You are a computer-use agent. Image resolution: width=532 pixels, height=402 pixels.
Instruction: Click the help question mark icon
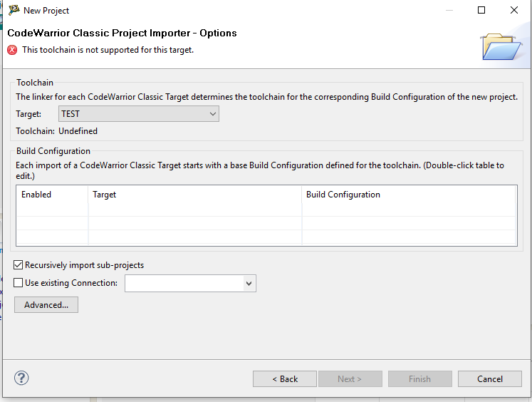(21, 378)
